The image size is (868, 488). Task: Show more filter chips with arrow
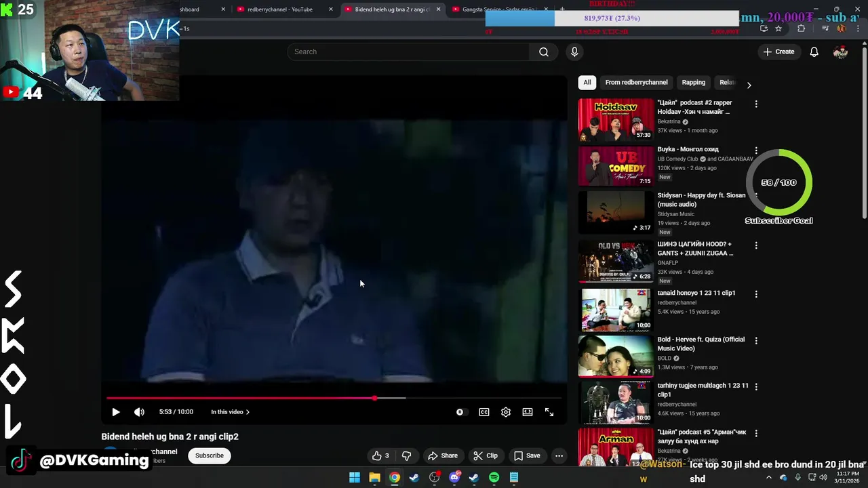749,85
